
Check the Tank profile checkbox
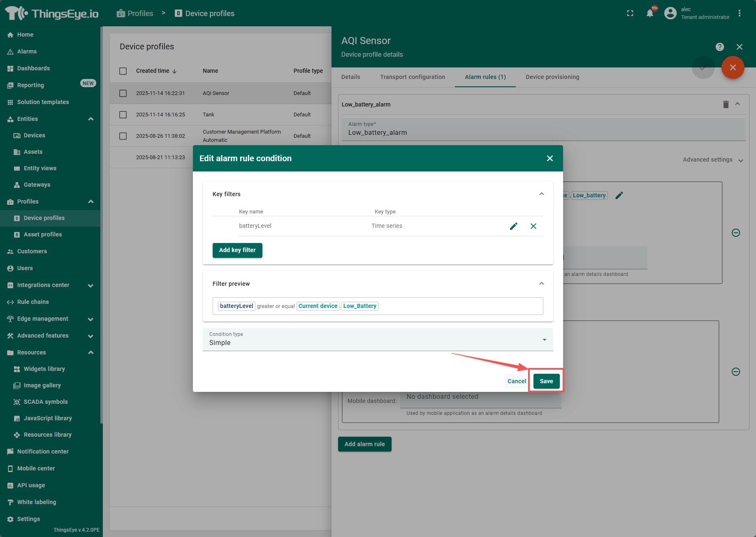(123, 115)
